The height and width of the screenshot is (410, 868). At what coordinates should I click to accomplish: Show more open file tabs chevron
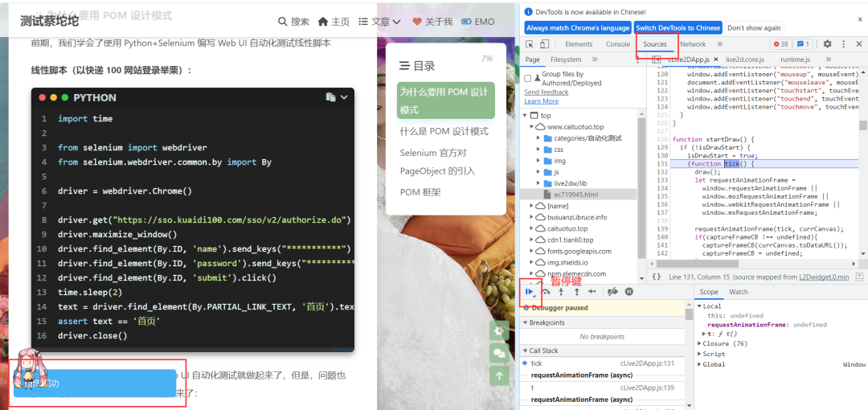(828, 59)
